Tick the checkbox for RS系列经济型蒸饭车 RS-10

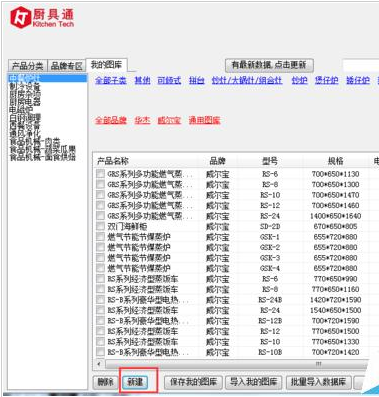(x=100, y=342)
